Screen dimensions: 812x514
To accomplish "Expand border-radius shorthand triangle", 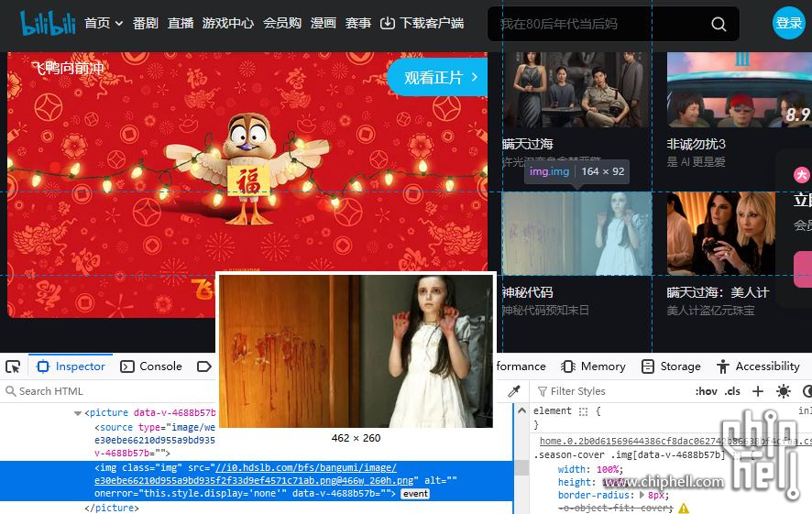I will coord(642,495).
